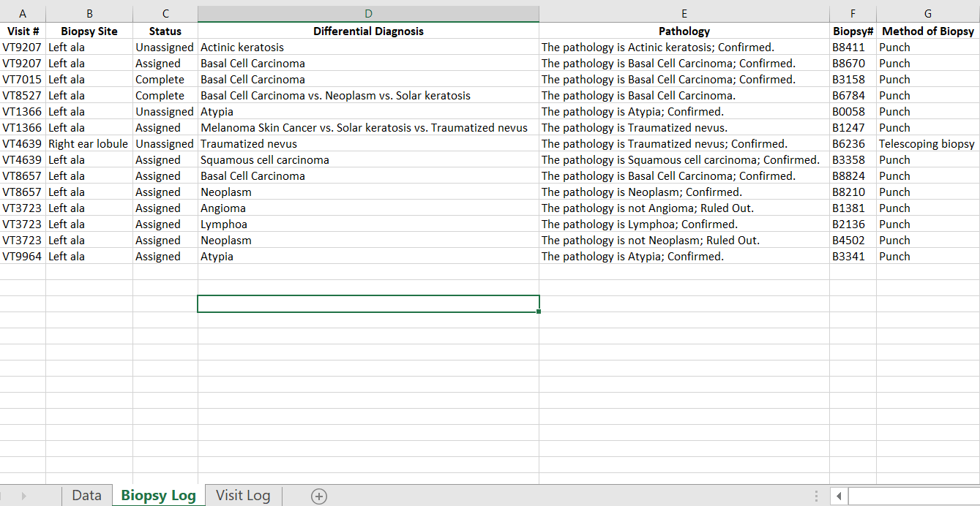Select the cell with Biopsy# B8411

853,47
